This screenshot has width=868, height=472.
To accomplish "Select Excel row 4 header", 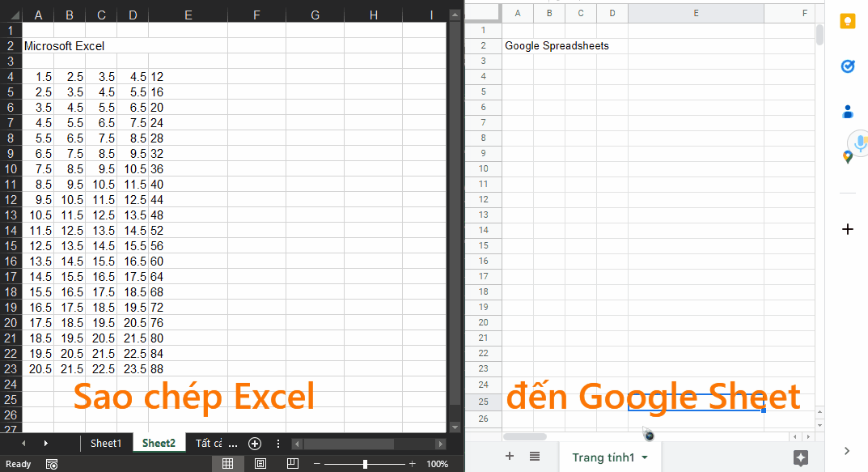I will (x=11, y=76).
